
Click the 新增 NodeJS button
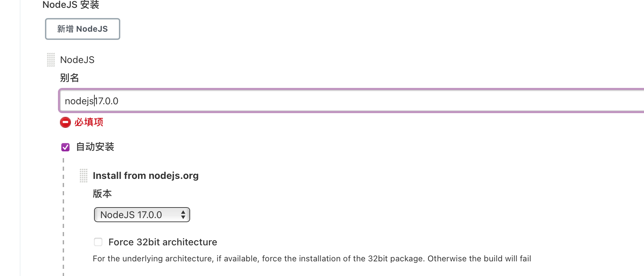(x=82, y=29)
